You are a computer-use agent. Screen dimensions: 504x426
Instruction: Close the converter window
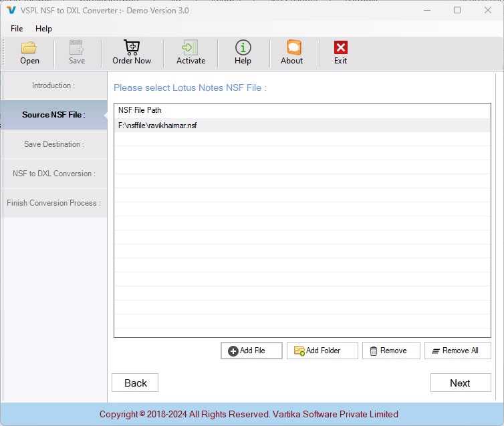[x=487, y=10]
